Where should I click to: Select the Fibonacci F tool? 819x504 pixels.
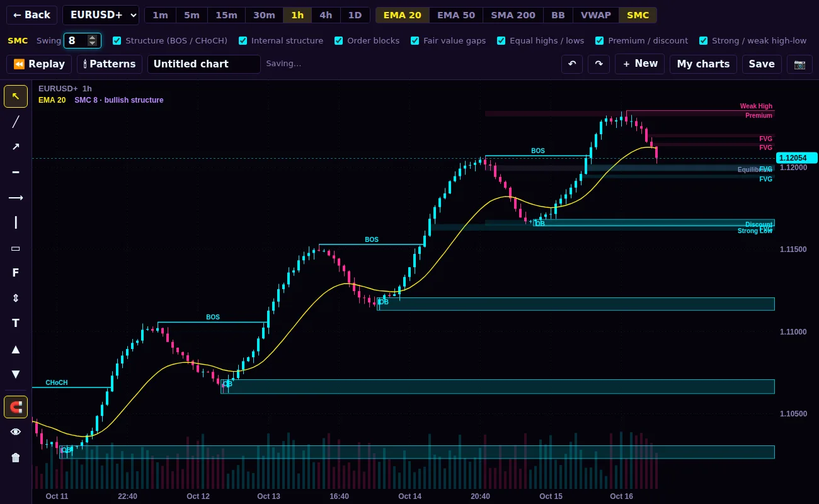click(x=16, y=273)
